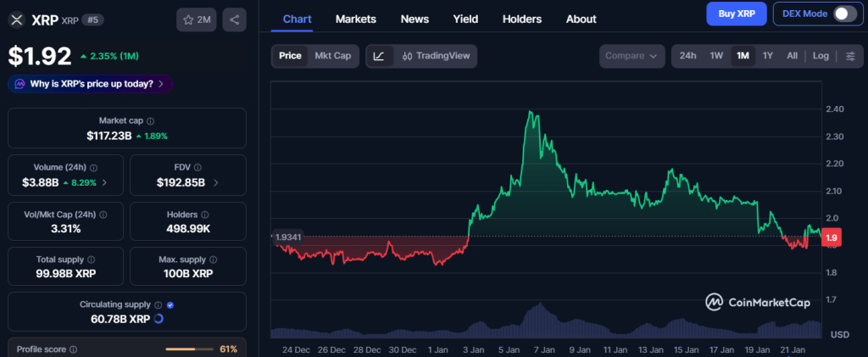Set chart range to 1Y

[x=767, y=56]
